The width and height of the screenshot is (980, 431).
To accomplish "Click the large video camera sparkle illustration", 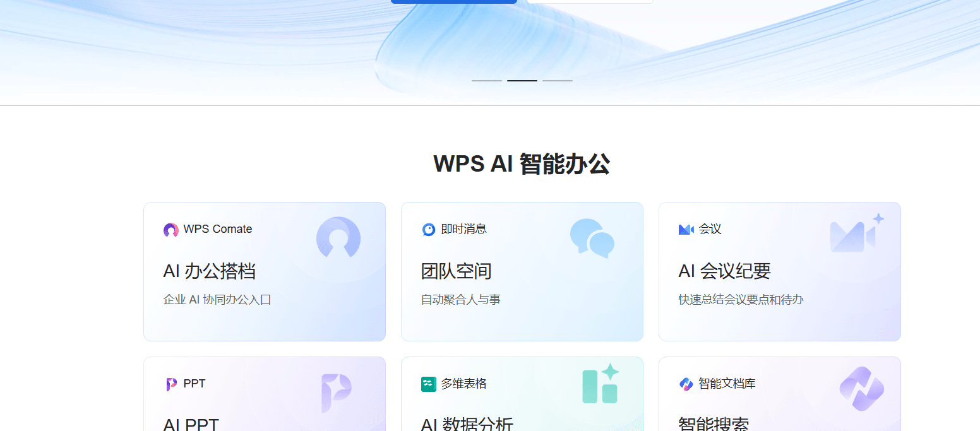I will 857,233.
